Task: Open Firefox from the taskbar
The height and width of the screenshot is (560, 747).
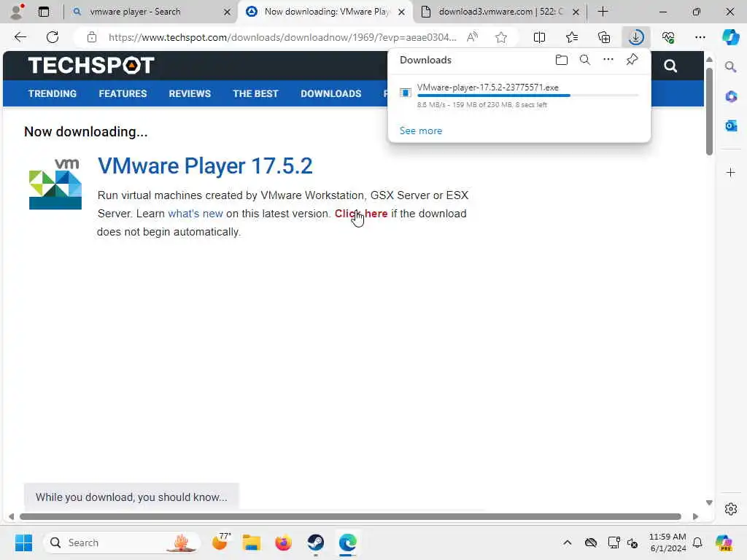Action: click(284, 542)
